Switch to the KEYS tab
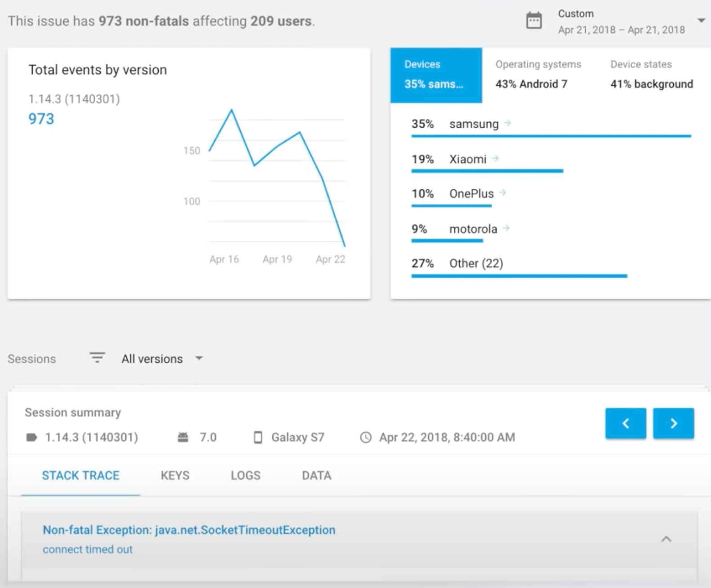This screenshot has width=711, height=588. (x=175, y=476)
